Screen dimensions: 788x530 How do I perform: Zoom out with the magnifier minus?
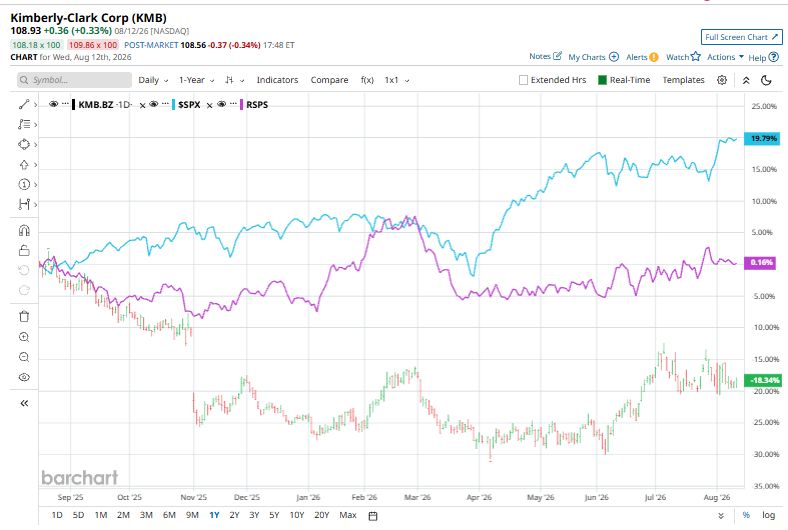pos(24,357)
